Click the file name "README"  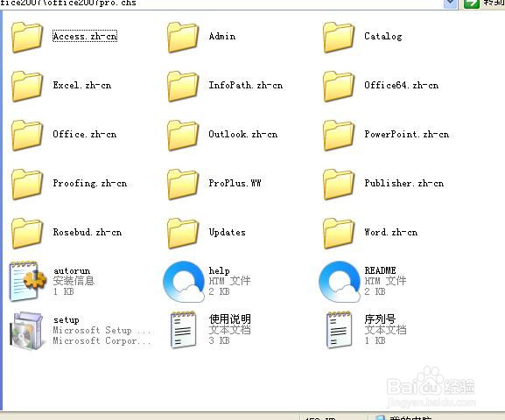pos(381,270)
